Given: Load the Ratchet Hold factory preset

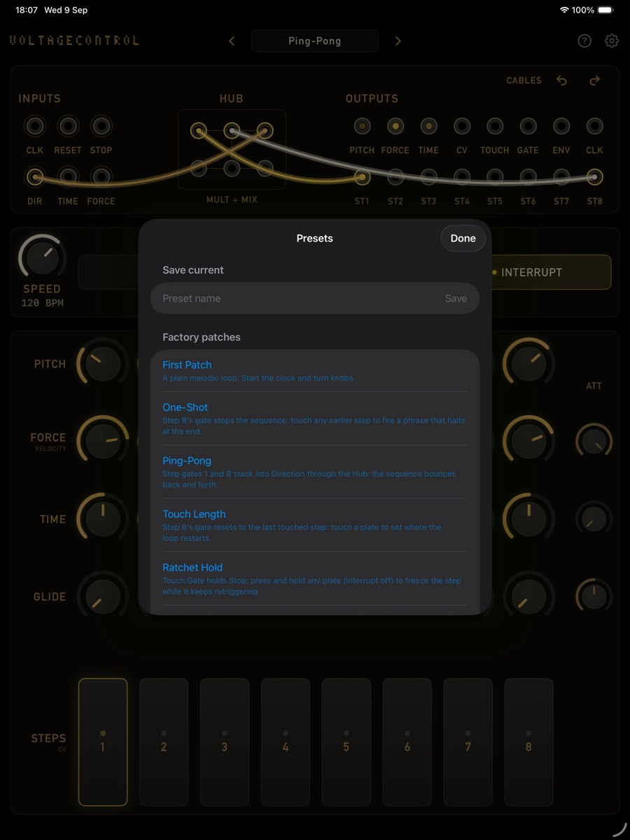Looking at the screenshot, I should (315, 578).
